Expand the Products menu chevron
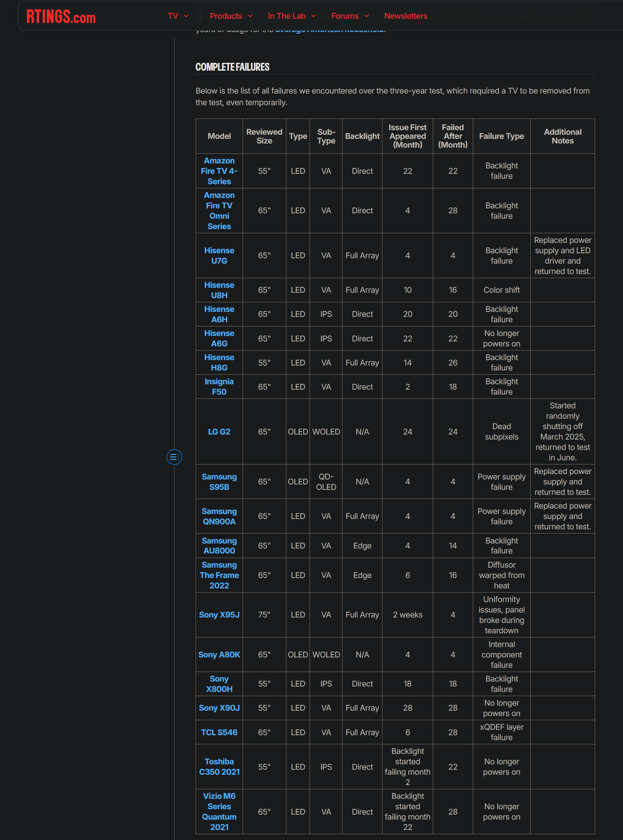623x840 pixels. 251,16
